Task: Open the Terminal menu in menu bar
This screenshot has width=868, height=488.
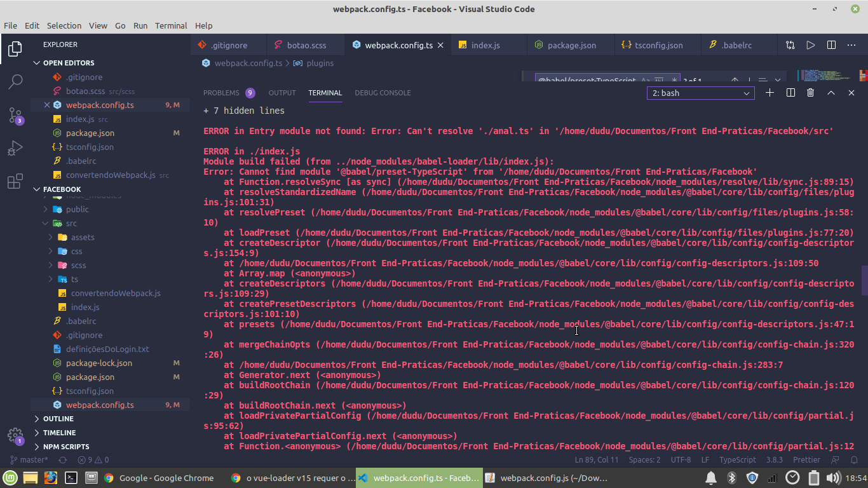Action: point(171,25)
